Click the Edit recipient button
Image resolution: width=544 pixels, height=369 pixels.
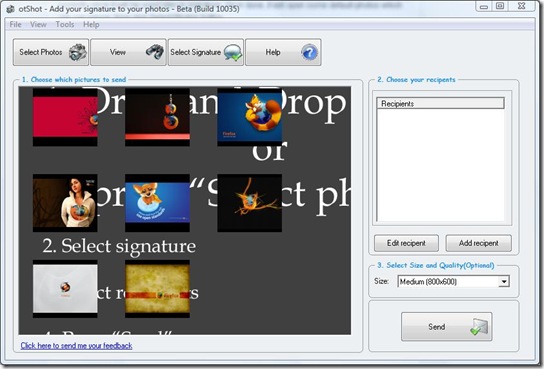pos(406,243)
